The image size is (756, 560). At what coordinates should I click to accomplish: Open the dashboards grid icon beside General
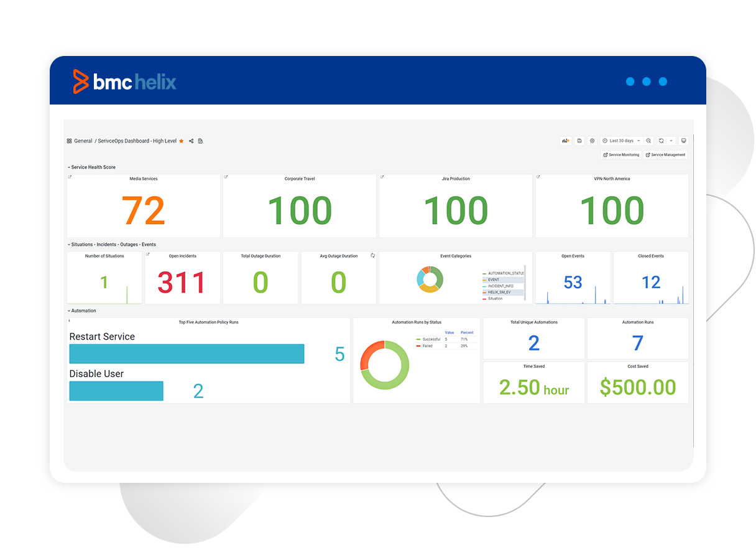tap(69, 141)
